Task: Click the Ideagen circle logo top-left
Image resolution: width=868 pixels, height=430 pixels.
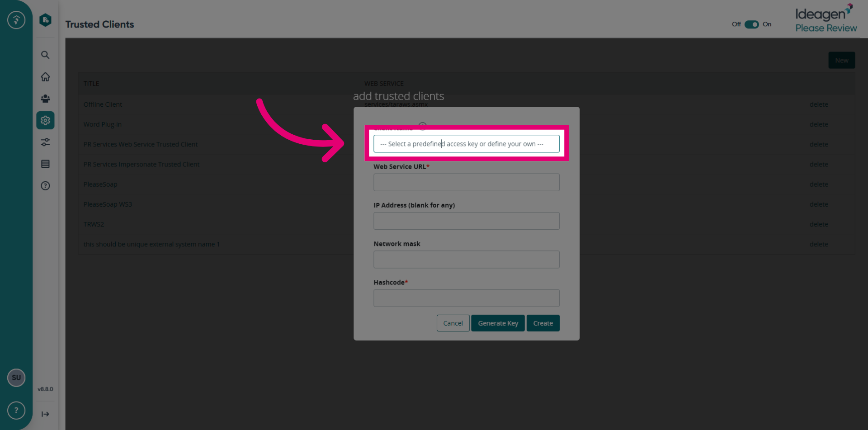Action: click(x=16, y=20)
